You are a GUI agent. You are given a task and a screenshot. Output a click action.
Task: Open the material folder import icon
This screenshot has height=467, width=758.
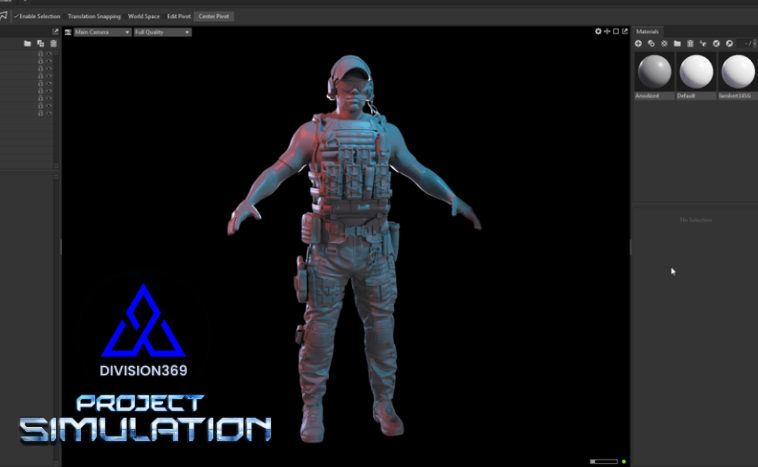coord(677,44)
